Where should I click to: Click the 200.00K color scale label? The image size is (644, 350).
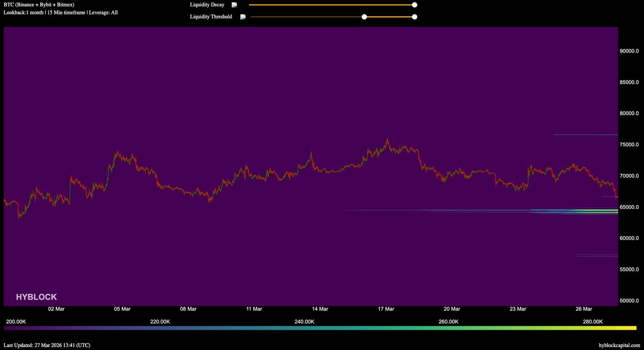pos(16,322)
